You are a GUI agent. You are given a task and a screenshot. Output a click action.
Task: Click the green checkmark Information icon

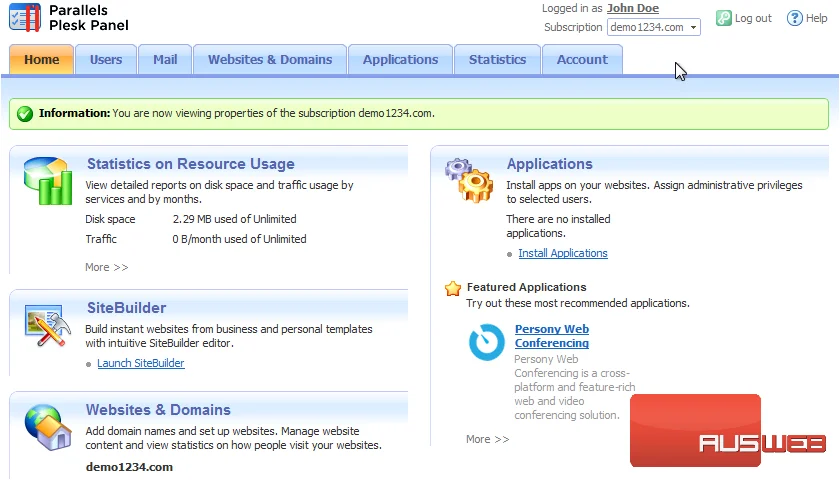[x=25, y=114]
